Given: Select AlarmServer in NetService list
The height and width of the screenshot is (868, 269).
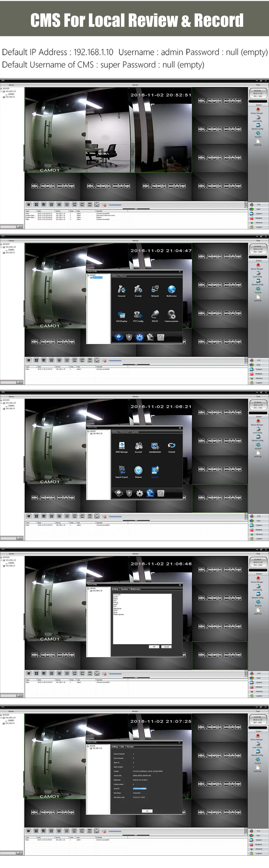Looking at the screenshot, I should click(117, 608).
